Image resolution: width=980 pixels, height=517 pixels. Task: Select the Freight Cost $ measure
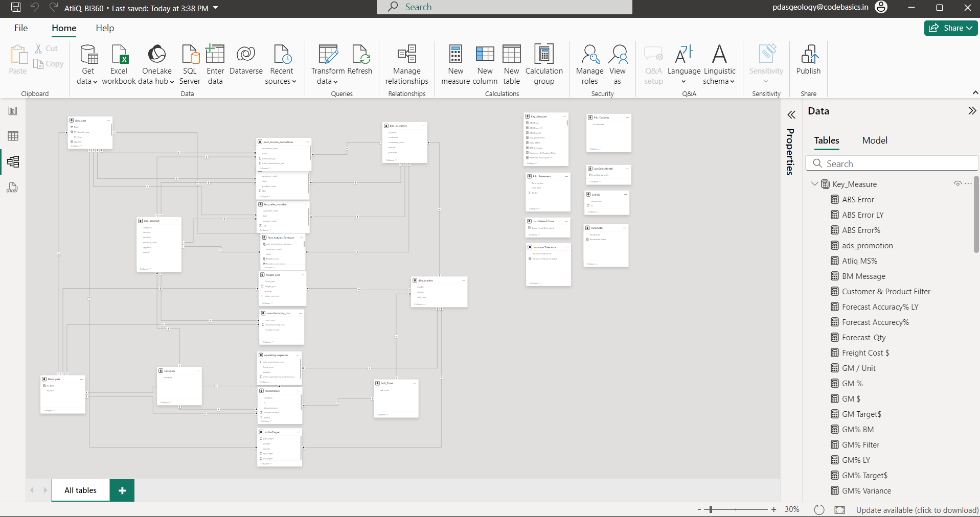pyautogui.click(x=865, y=353)
